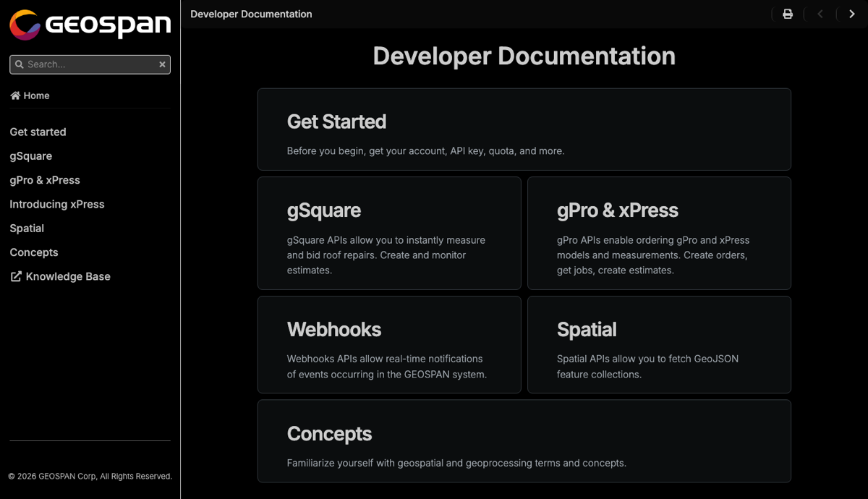Click the large Developer Documentation heading

(524, 56)
